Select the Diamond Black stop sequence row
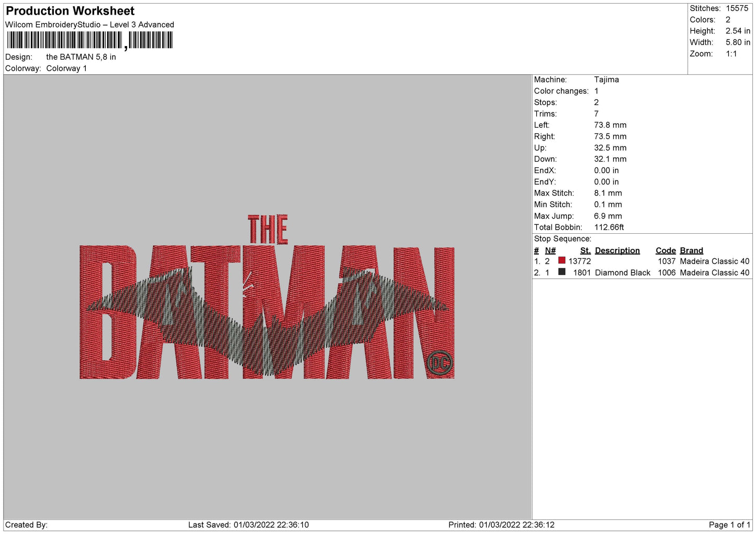This screenshot has height=534, width=756. (x=622, y=272)
